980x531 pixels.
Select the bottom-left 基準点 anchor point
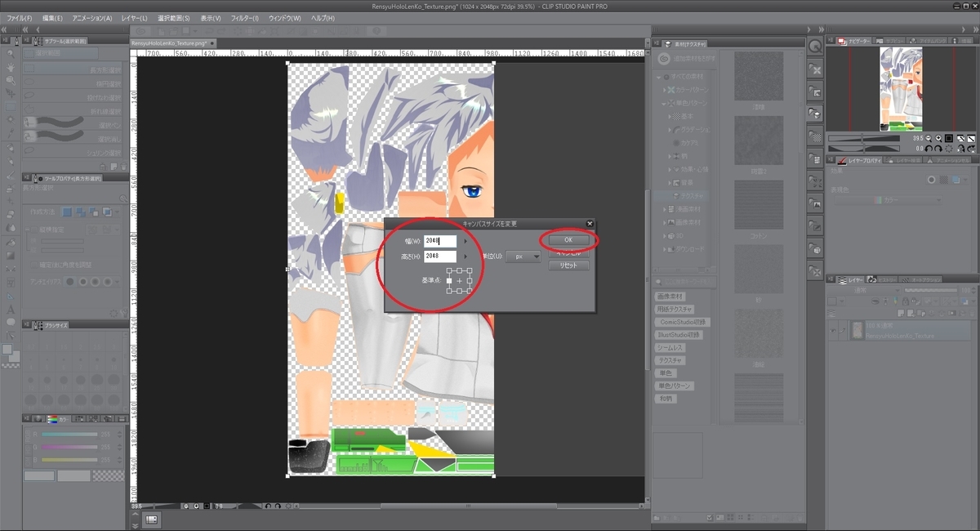coord(449,290)
